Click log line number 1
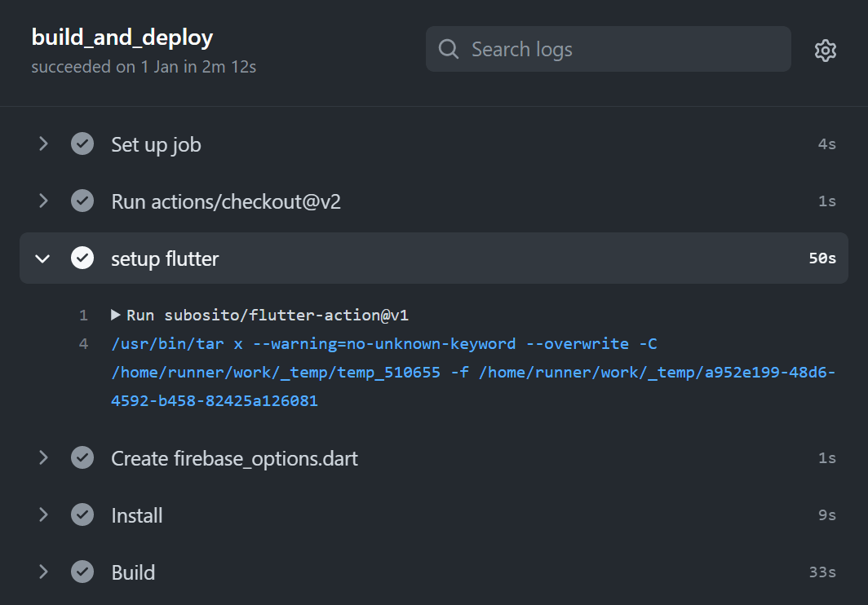 click(x=83, y=316)
